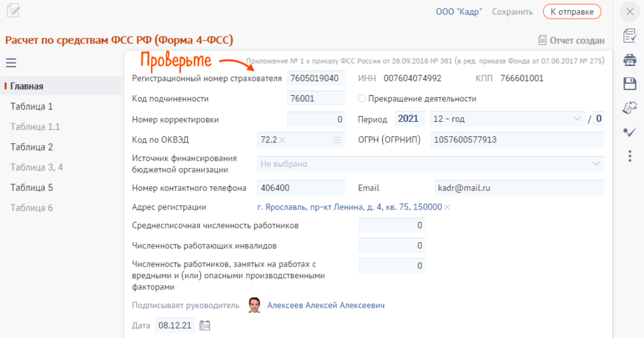
Task: Toggle the Прекращение деятельности checkbox
Action: [362, 99]
